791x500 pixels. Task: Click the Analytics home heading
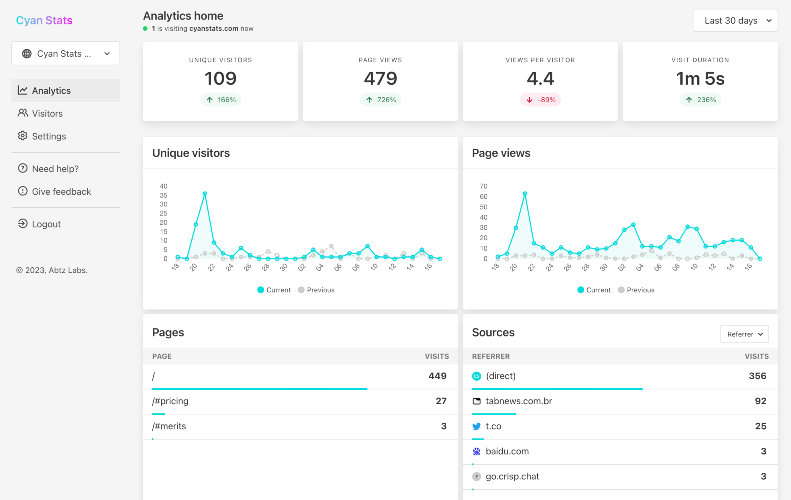click(183, 16)
